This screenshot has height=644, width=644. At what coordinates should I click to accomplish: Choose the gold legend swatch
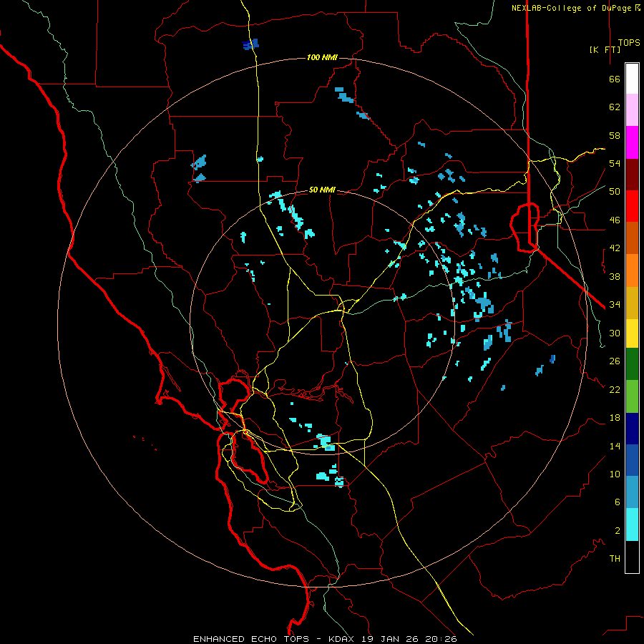(632, 303)
